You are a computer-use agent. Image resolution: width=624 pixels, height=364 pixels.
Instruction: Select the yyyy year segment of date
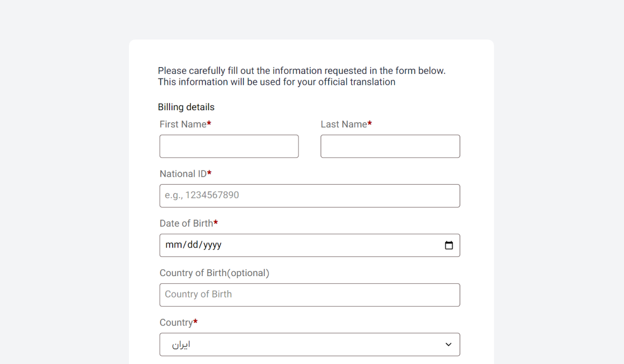coord(212,245)
